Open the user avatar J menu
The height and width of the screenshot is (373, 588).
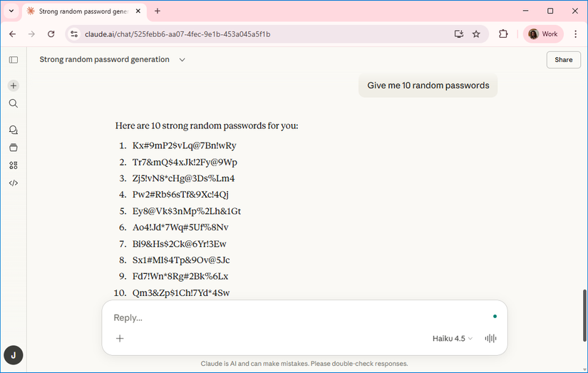(x=14, y=354)
